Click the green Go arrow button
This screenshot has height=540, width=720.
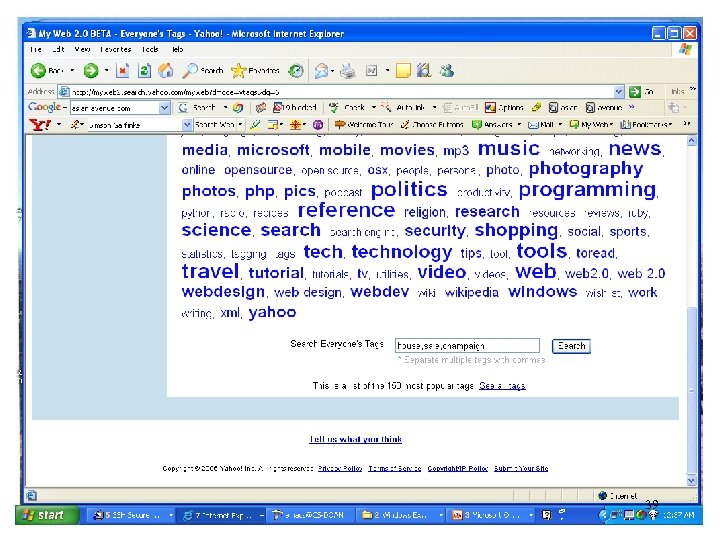[x=635, y=92]
